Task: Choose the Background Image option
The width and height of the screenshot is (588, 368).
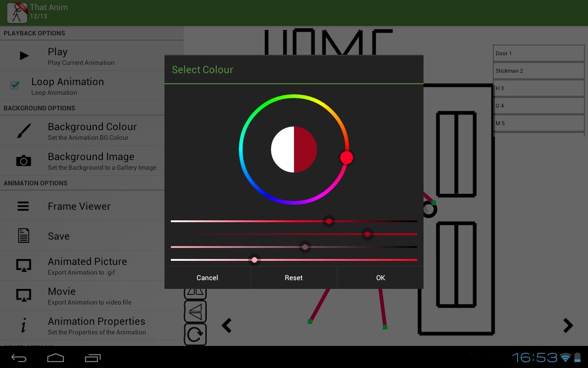Action: pyautogui.click(x=92, y=161)
